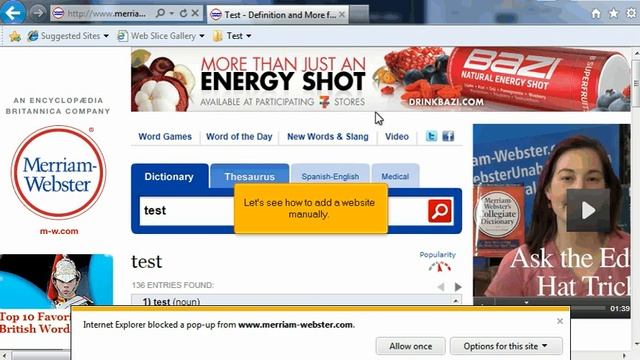Click the browser address bar URL
This screenshot has width=640, height=360.
point(106,13)
